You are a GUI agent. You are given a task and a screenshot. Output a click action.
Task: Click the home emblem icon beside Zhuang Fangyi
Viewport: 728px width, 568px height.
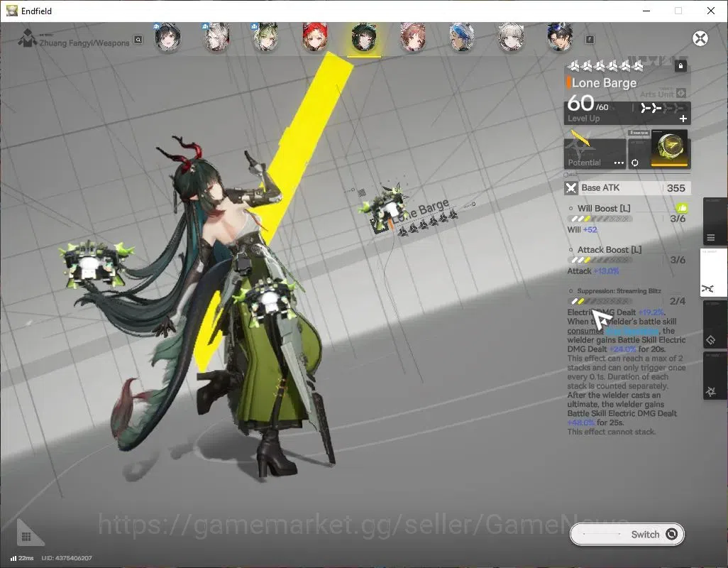click(x=27, y=38)
